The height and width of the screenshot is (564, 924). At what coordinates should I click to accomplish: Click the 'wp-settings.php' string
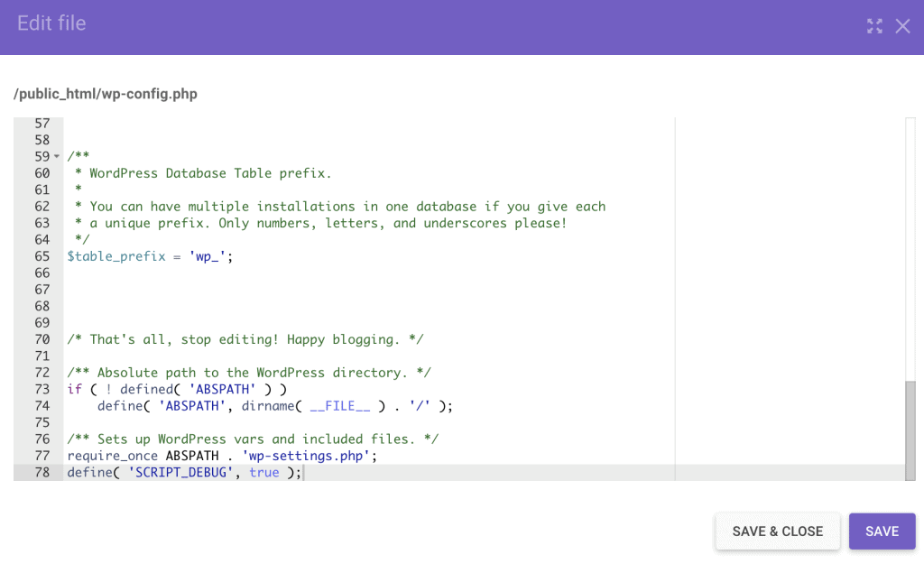pyautogui.click(x=306, y=456)
